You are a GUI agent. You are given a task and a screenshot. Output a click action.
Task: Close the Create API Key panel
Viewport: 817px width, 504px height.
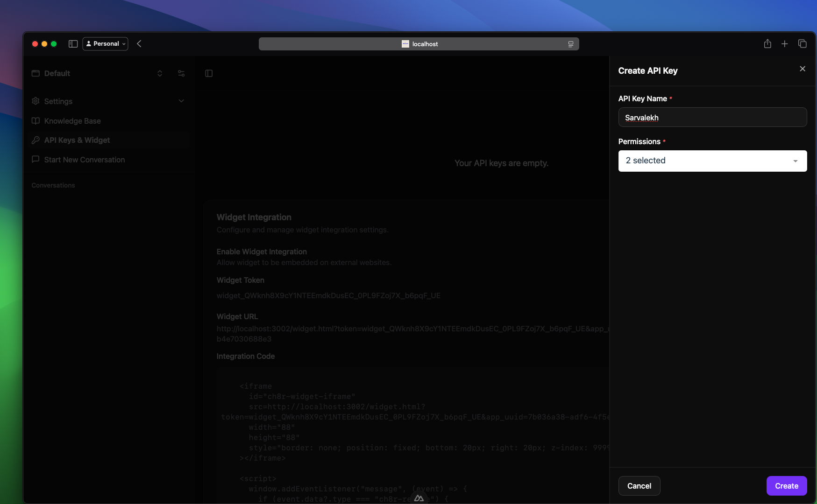point(803,69)
